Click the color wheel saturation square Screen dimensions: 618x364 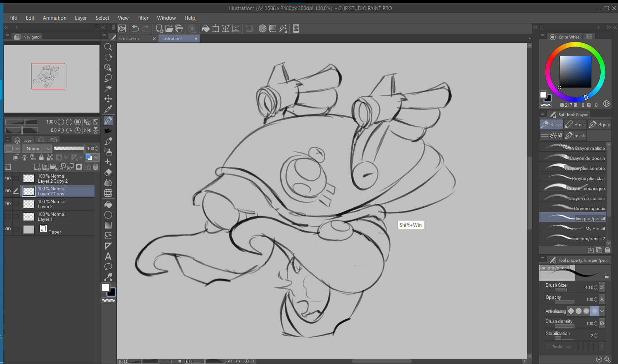575,72
